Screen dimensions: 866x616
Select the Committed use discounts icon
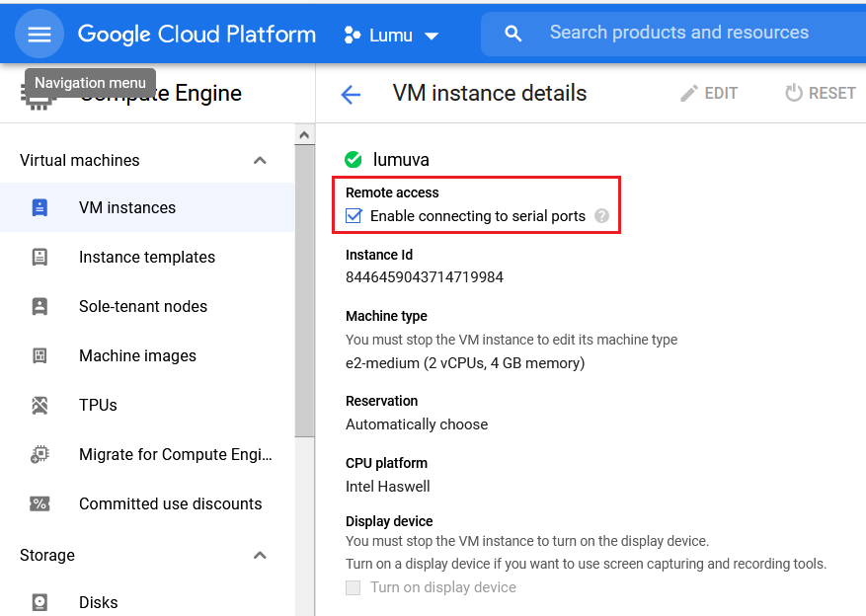[x=39, y=503]
